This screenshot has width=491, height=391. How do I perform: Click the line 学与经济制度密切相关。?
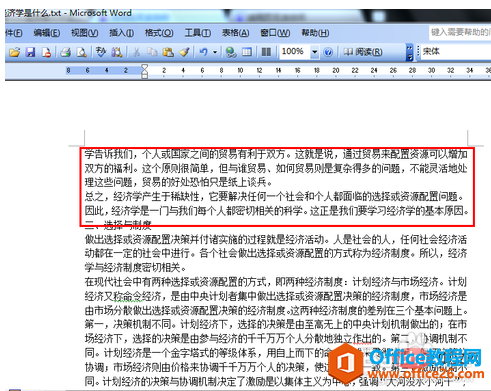pos(135,268)
